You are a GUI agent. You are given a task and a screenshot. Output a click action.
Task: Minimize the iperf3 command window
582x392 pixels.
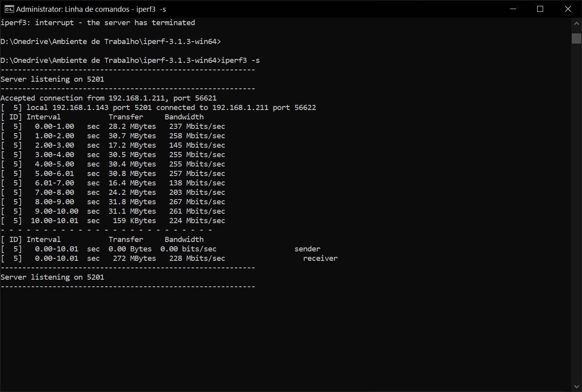tap(513, 9)
